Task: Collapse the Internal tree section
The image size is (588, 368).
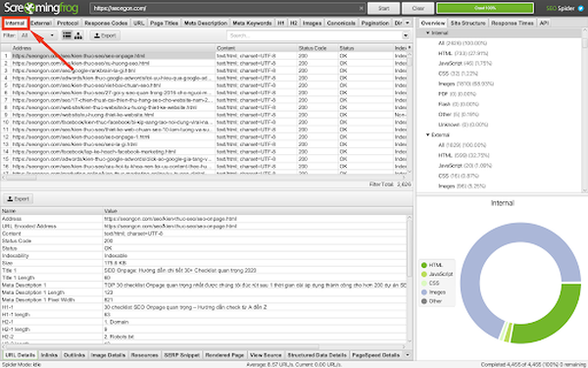Action: [x=427, y=33]
